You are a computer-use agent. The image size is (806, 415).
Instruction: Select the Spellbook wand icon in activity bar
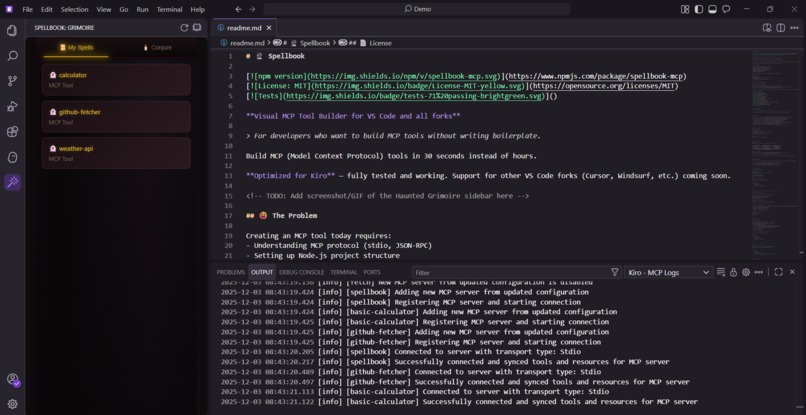click(x=12, y=182)
